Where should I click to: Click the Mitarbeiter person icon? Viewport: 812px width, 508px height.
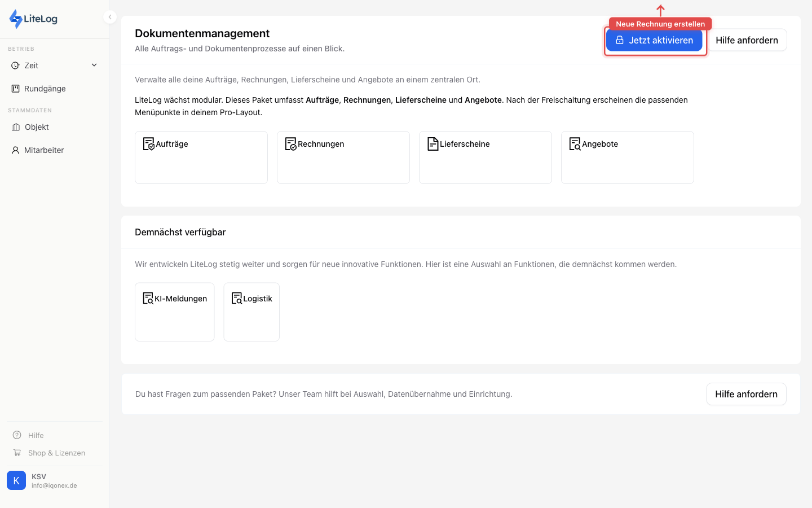[x=15, y=150]
